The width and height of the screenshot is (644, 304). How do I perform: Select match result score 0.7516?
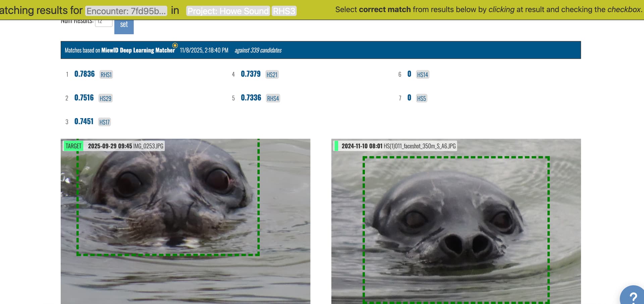(x=84, y=98)
